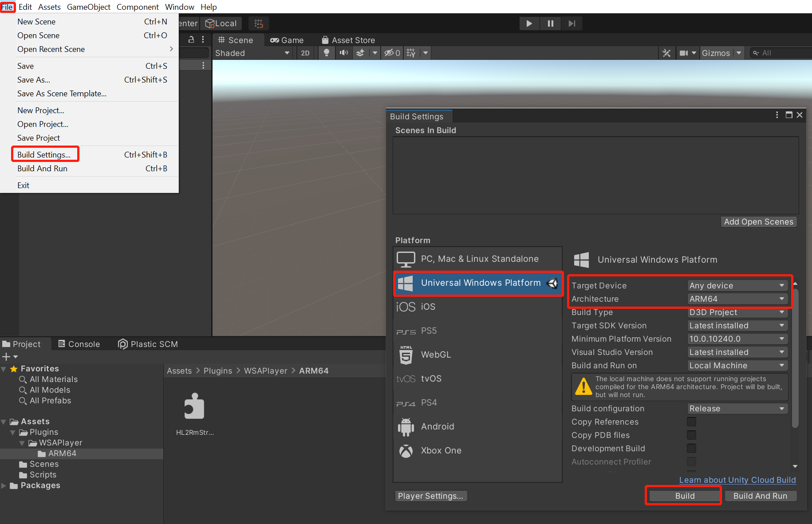Open Build and Run on dropdown
812x524 pixels.
point(737,366)
